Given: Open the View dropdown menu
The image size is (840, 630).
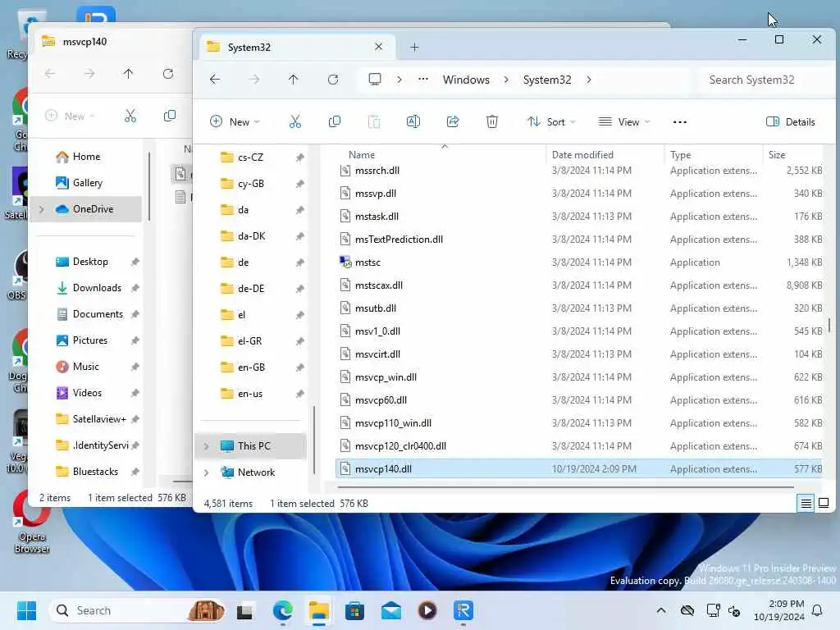Looking at the screenshot, I should (624, 122).
